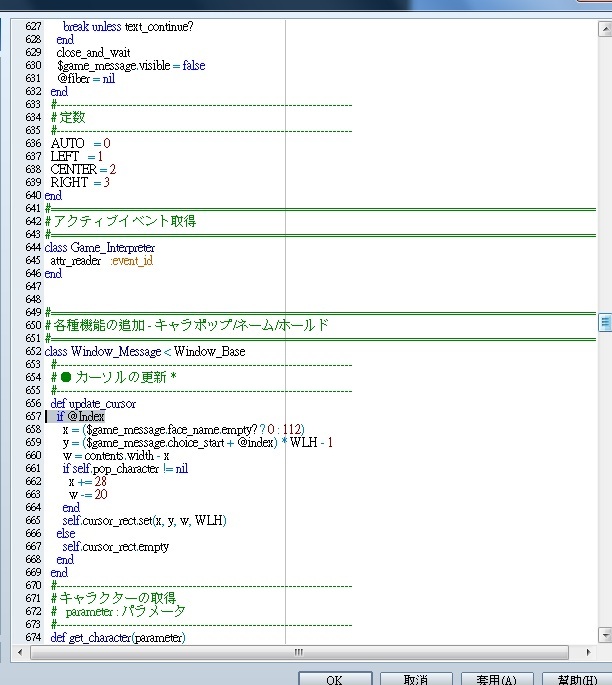The width and height of the screenshot is (612, 685).
Task: Click the 套用(A) apply button
Action: point(497,679)
